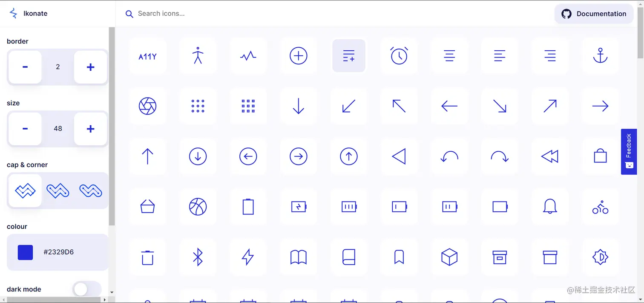Select the square dots apps grid icon
The width and height of the screenshot is (644, 303).
point(248,106)
